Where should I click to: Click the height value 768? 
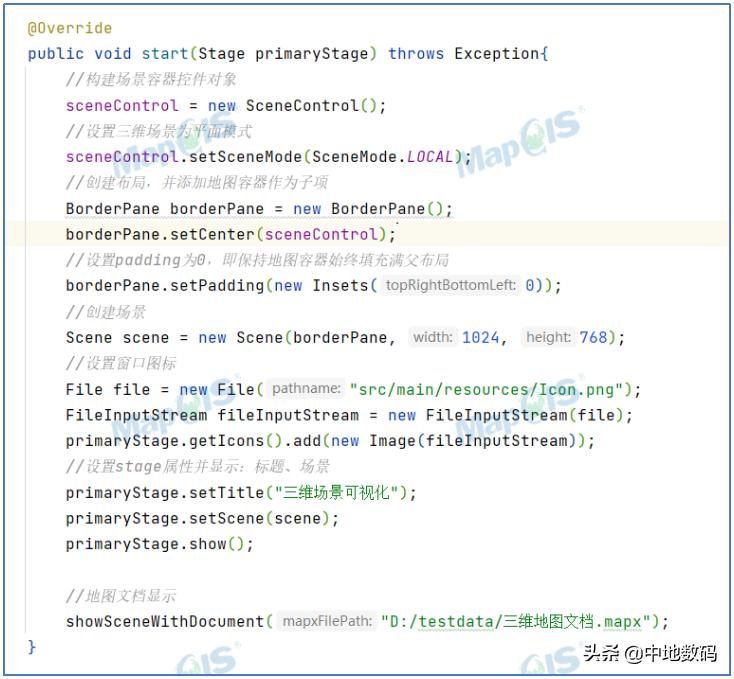pos(594,337)
